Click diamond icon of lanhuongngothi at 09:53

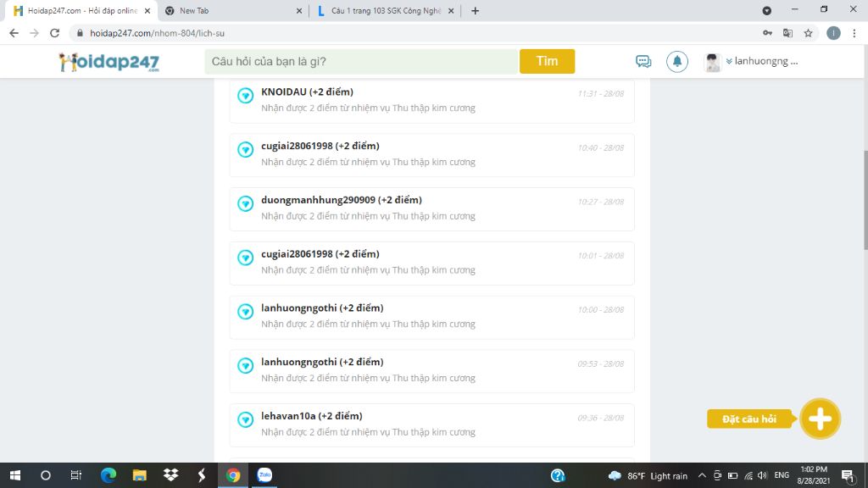(x=245, y=365)
